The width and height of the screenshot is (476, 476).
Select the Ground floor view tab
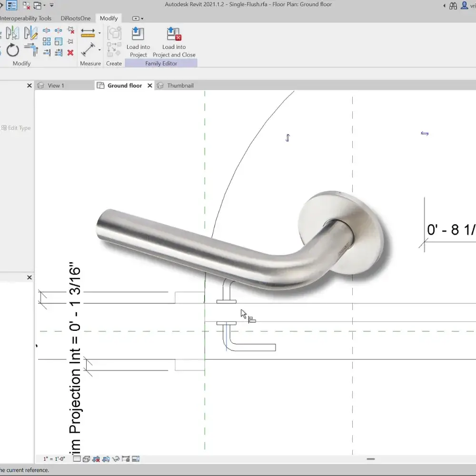click(125, 85)
